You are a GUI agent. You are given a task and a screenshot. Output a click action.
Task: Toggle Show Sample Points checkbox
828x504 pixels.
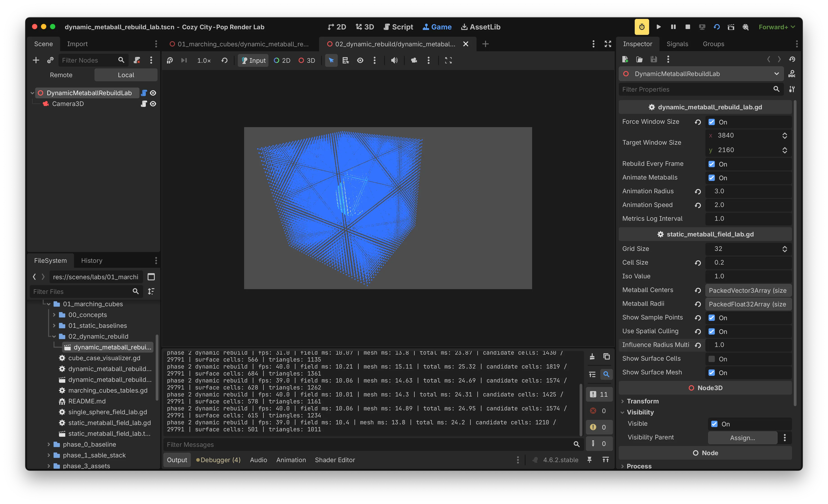click(711, 318)
